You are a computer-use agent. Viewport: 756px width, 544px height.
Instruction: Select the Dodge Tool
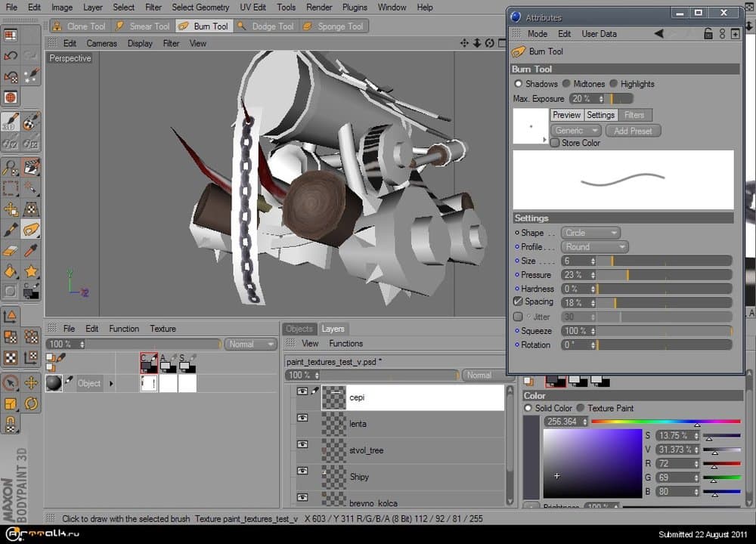(265, 26)
